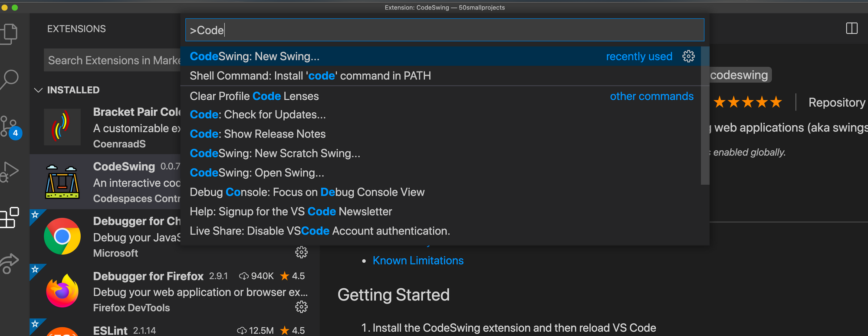Configure keybinding gear for CodeSwing: New Swing
The image size is (868, 336).
point(688,56)
